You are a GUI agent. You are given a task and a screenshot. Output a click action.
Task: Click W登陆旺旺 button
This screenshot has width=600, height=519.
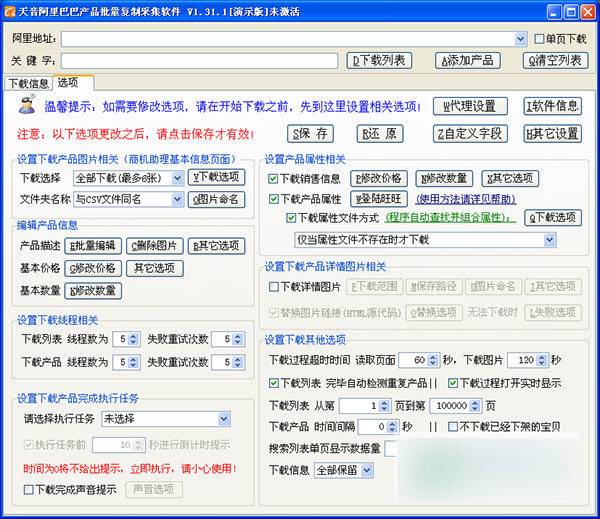tap(379, 199)
